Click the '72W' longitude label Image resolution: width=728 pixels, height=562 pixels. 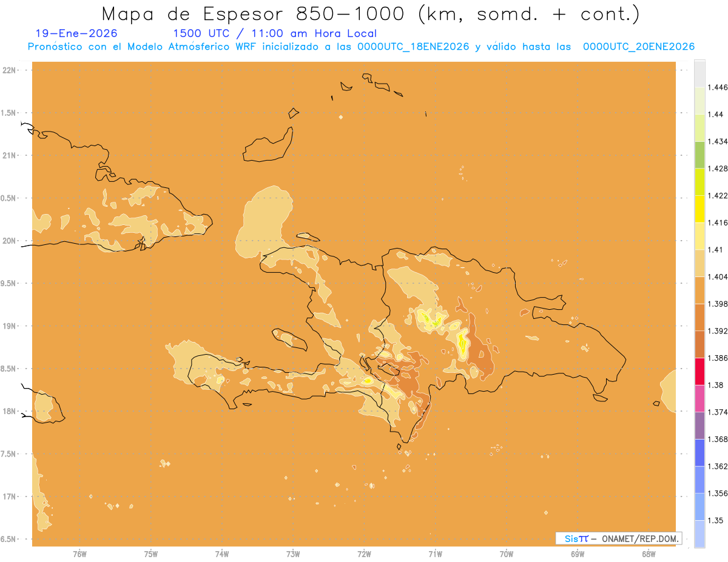364,554
